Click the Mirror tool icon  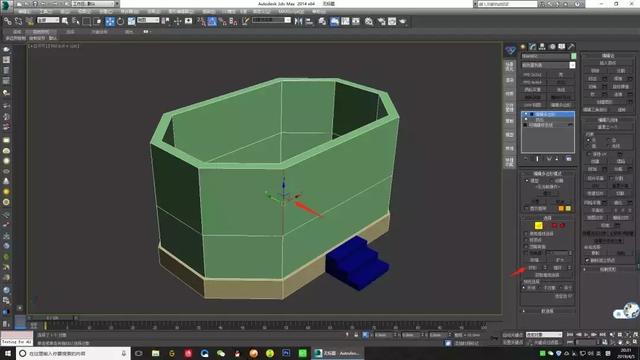(x=298, y=21)
